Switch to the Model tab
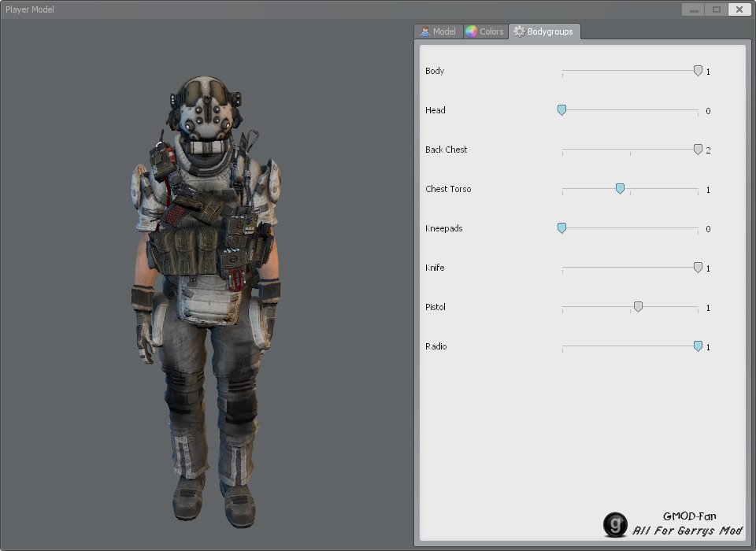This screenshot has height=551, width=756. [439, 31]
